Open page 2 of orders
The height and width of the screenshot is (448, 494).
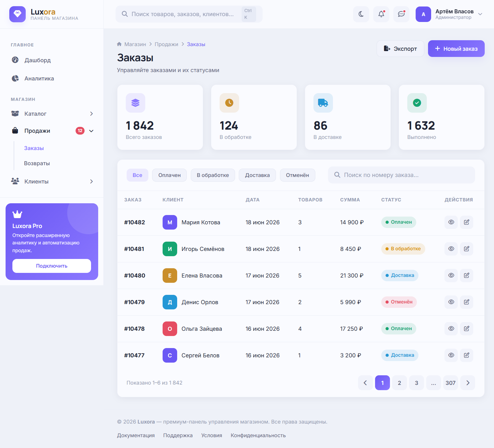pos(400,383)
